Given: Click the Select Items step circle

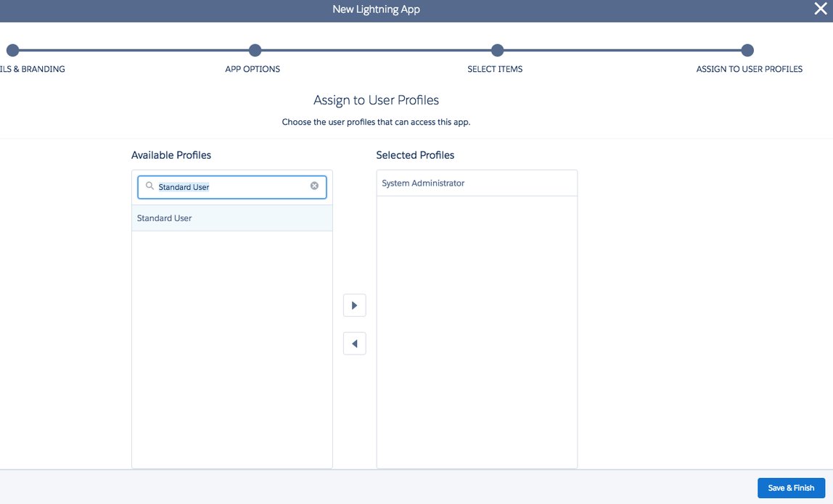Looking at the screenshot, I should tap(497, 50).
